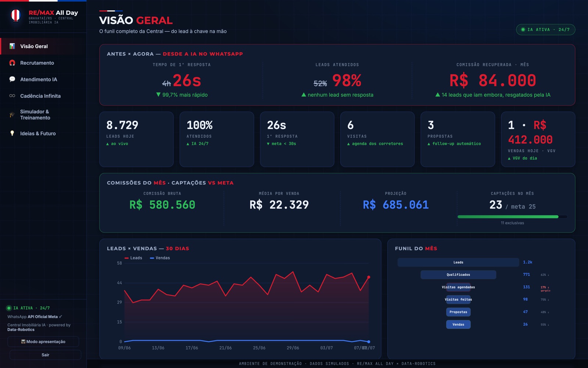This screenshot has height=368, width=588.
Task: Click the captações meta progress bar
Action: pyautogui.click(x=512, y=217)
